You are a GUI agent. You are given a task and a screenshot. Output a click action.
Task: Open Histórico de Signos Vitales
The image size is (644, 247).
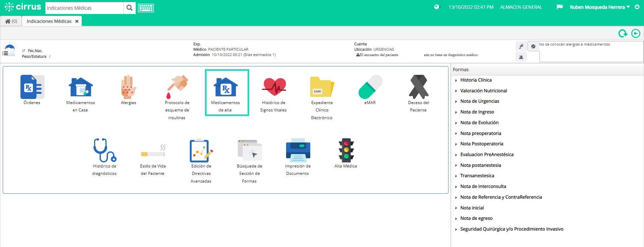[274, 87]
